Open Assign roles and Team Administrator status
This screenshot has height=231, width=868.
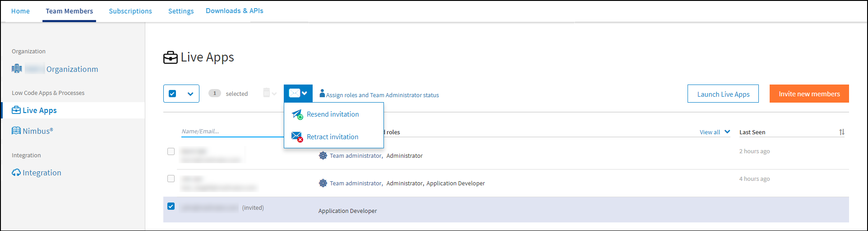pos(382,95)
